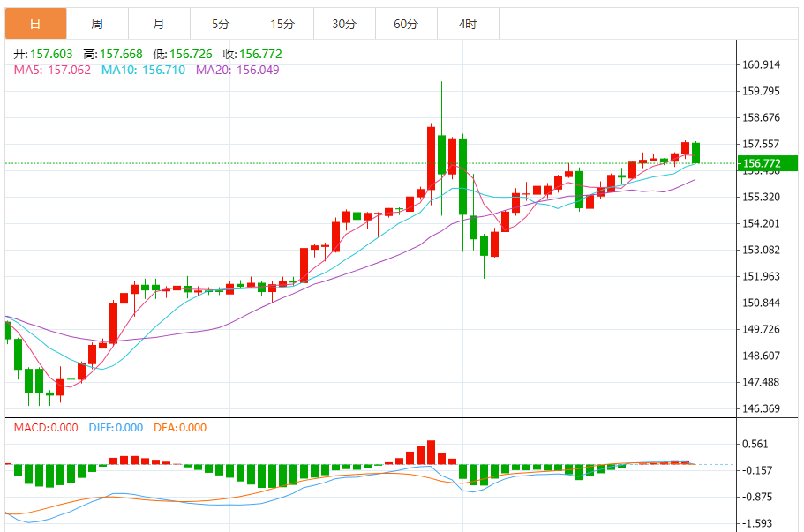Click the 150.844 price axis label
Screen dimensions: 804x532
(762, 303)
